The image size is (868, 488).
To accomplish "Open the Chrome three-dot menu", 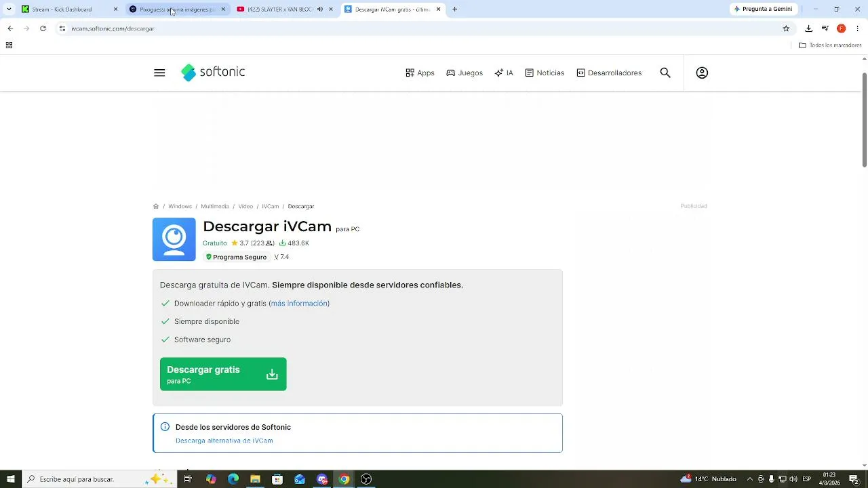I will [x=858, y=28].
